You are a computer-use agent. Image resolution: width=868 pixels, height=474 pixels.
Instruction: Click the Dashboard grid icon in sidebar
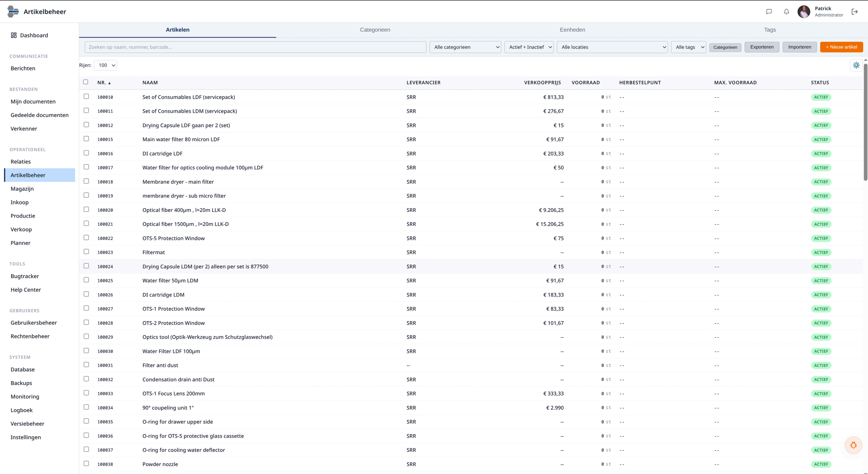[14, 35]
